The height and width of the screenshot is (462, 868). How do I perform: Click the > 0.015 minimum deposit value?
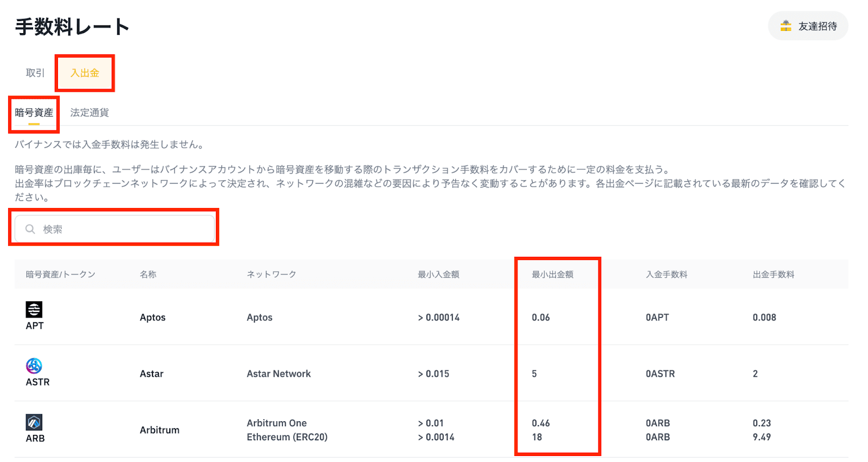point(433,374)
